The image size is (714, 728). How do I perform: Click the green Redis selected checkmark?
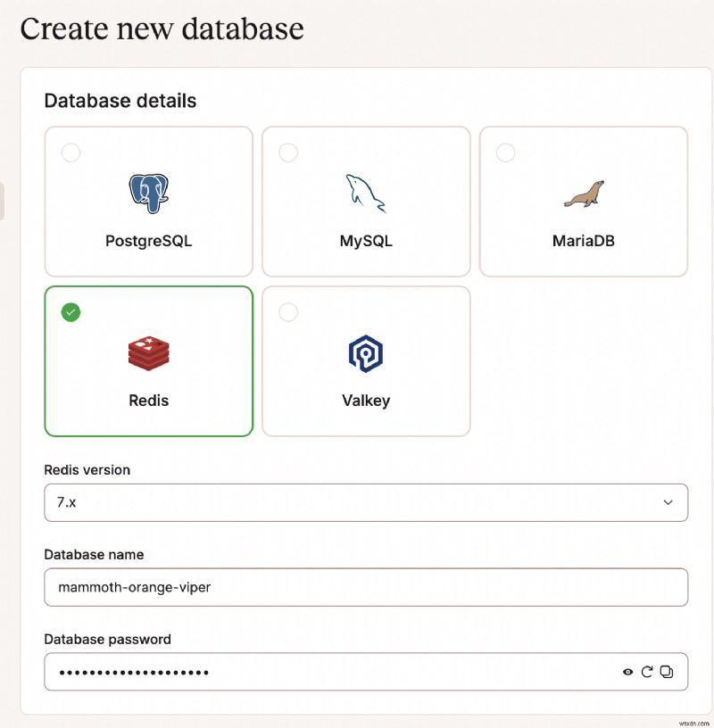(71, 312)
